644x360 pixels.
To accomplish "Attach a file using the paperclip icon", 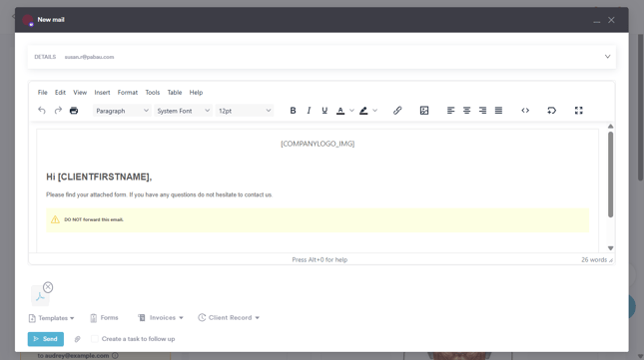I will point(77,339).
